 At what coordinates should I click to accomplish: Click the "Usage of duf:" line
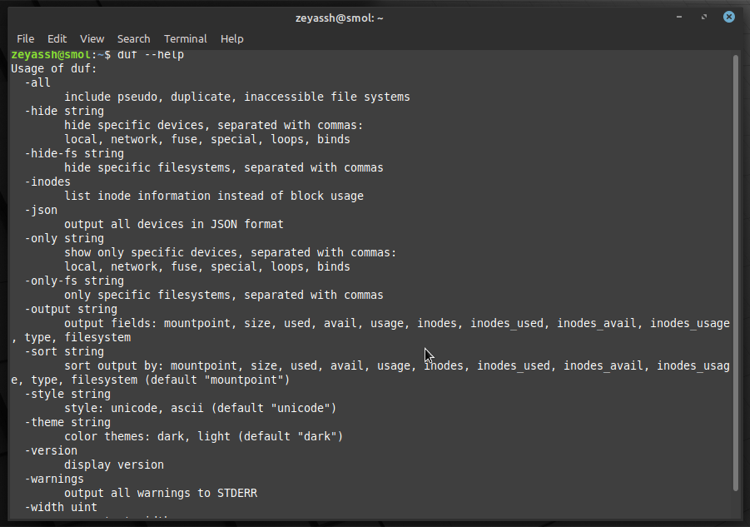[54, 68]
